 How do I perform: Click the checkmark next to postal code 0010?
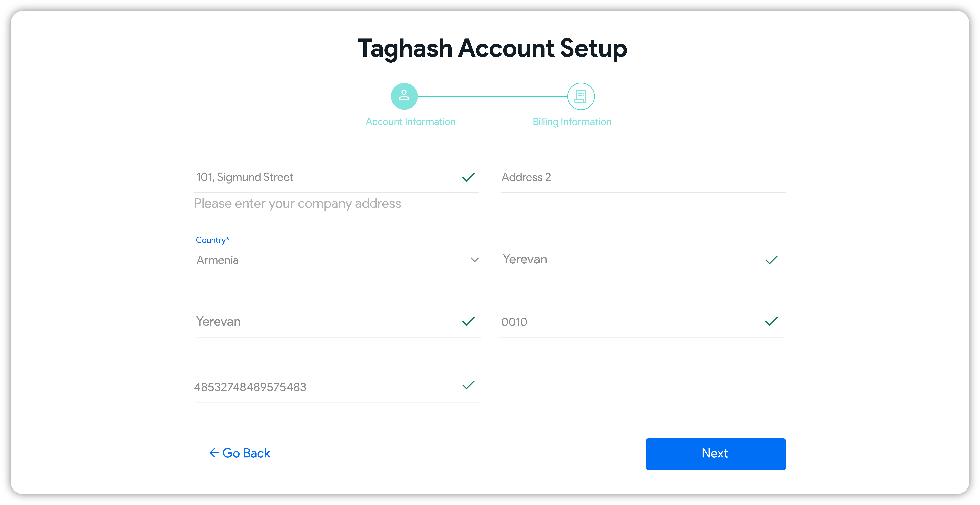pos(771,322)
